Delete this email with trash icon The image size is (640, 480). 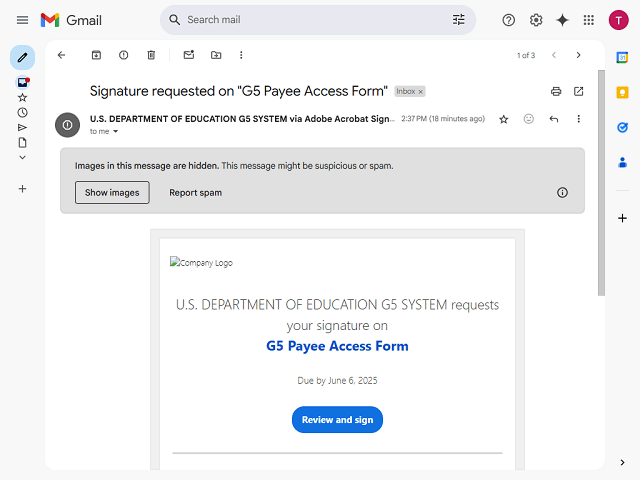click(x=151, y=55)
